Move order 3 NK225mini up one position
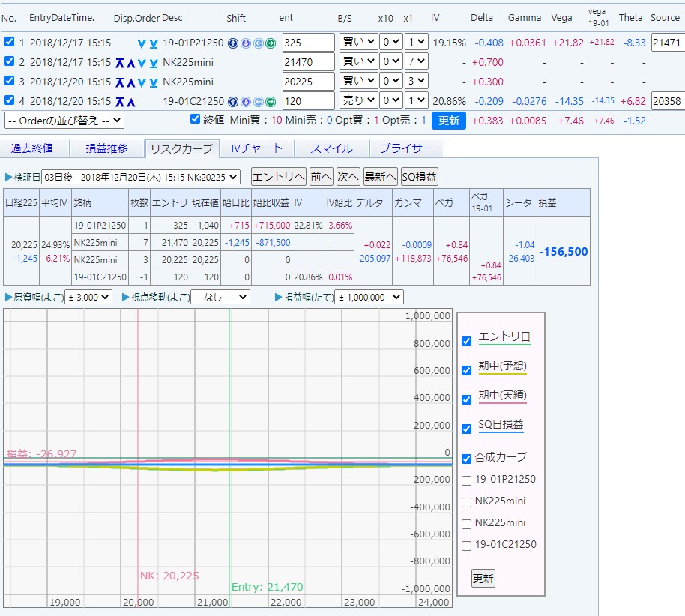 point(130,82)
